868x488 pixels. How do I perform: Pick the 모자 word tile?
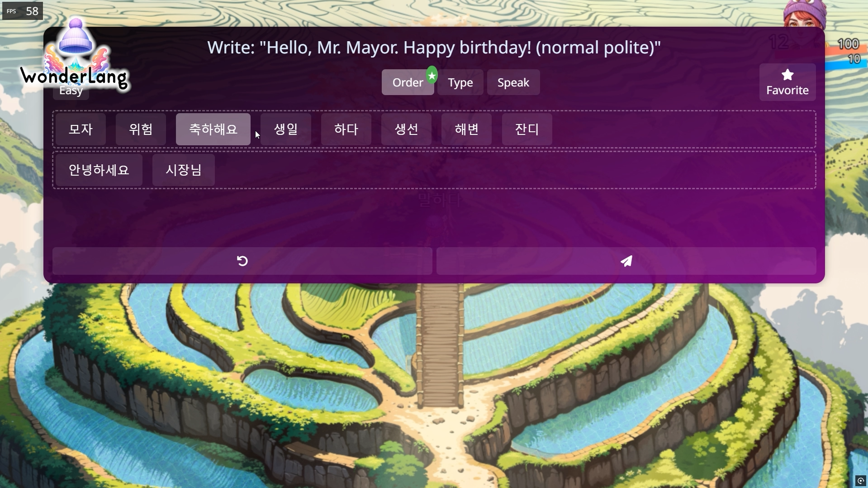tap(81, 129)
